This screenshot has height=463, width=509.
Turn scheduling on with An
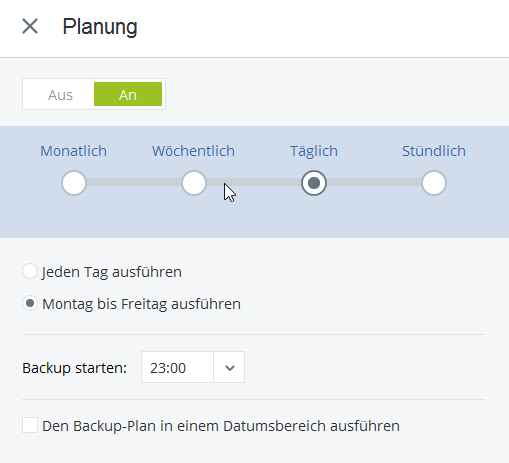(x=128, y=95)
